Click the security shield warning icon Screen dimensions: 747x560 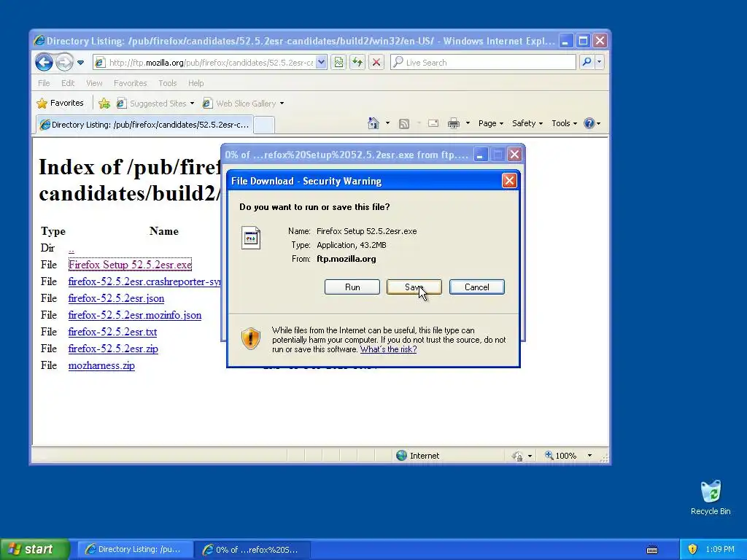pyautogui.click(x=251, y=338)
